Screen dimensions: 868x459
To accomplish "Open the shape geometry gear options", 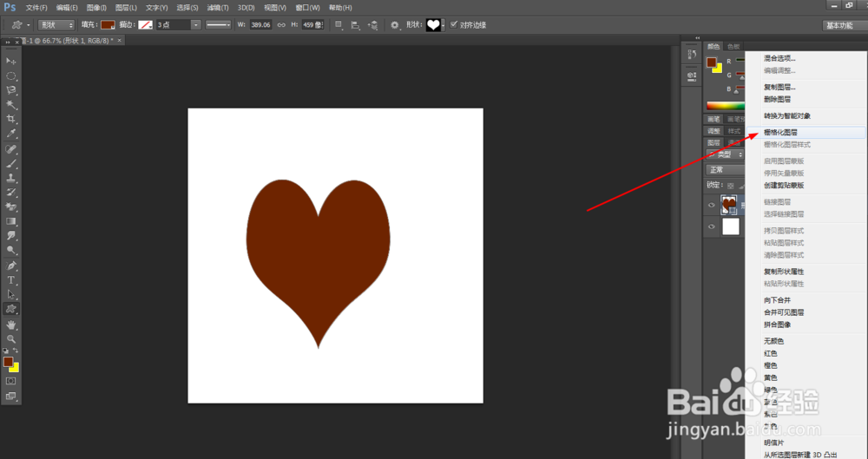I will pos(394,25).
